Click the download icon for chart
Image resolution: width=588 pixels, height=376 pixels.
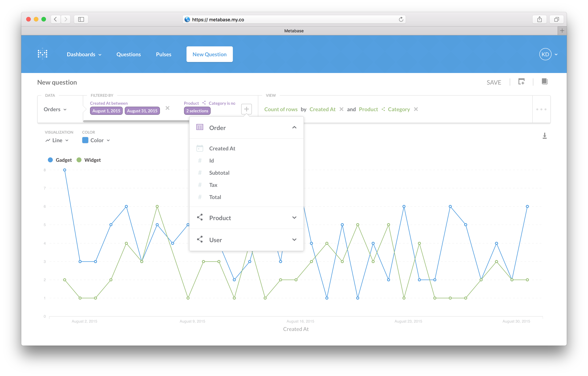click(545, 136)
